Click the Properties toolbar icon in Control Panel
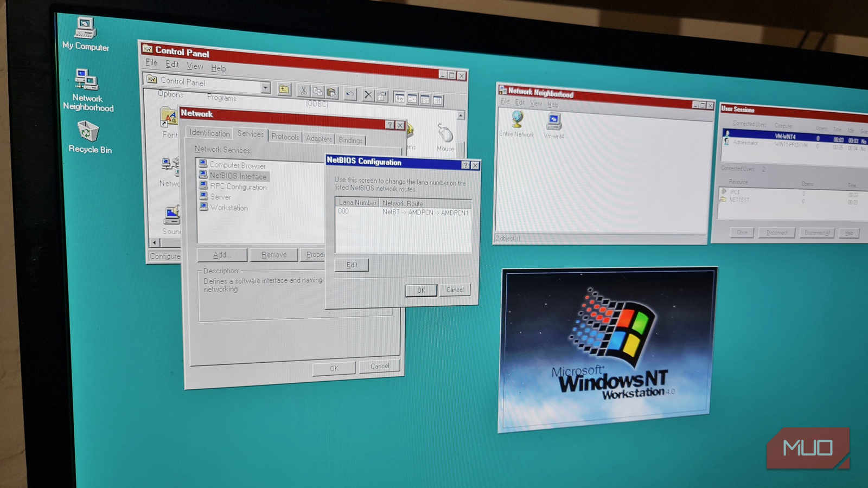Image resolution: width=868 pixels, height=488 pixels. point(381,96)
